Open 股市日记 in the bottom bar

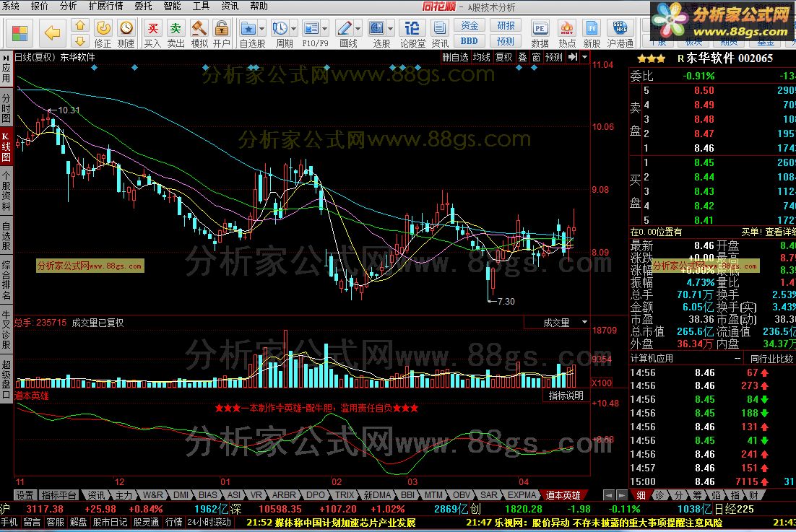[110, 522]
